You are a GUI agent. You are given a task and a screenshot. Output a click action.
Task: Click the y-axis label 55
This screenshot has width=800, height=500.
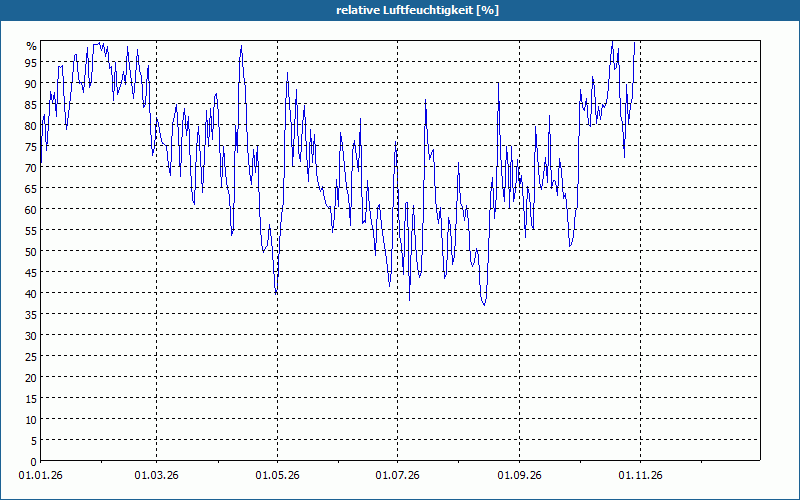coord(31,231)
